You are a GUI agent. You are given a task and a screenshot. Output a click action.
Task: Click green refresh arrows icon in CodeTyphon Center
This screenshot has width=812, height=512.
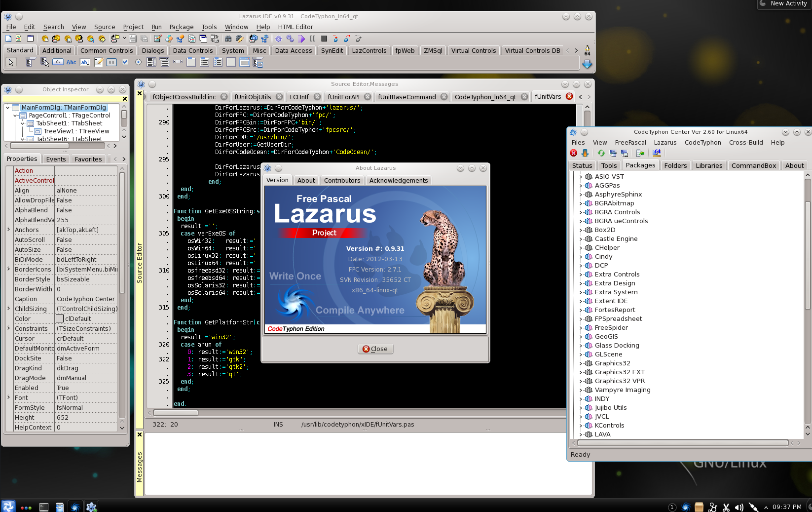[x=601, y=153]
